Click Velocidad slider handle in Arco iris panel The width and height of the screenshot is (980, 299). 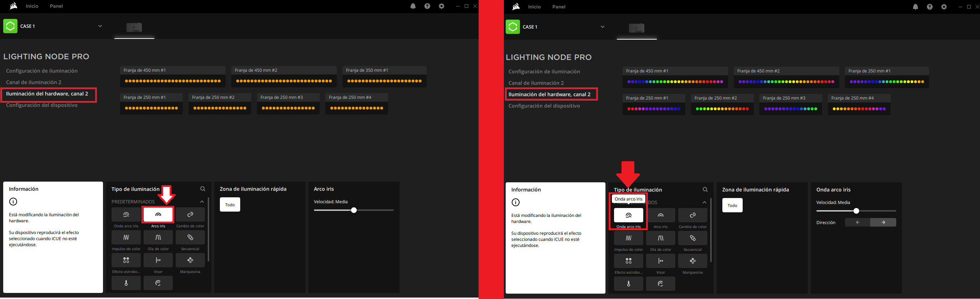[x=354, y=210]
